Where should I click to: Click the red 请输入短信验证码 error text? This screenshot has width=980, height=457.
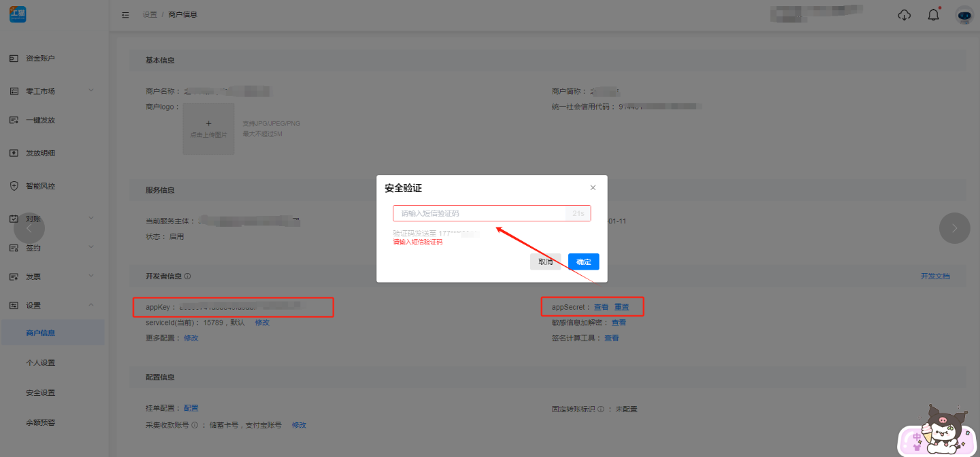418,242
